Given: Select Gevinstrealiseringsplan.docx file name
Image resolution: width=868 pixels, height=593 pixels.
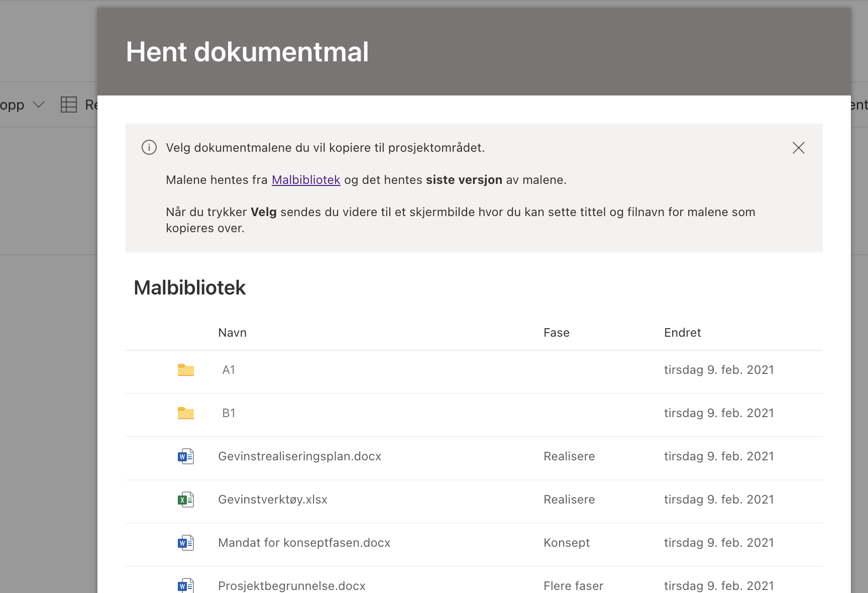Looking at the screenshot, I should pyautogui.click(x=299, y=456).
